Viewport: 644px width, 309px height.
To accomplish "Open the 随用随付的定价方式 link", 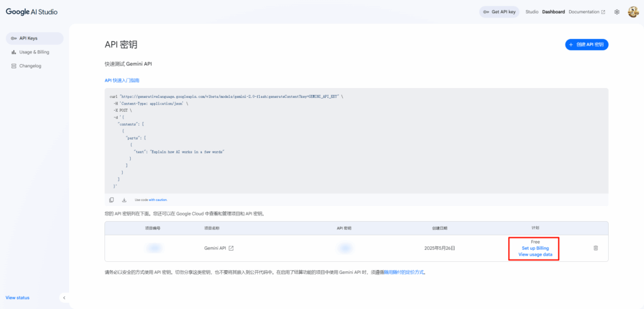I will coord(404,272).
